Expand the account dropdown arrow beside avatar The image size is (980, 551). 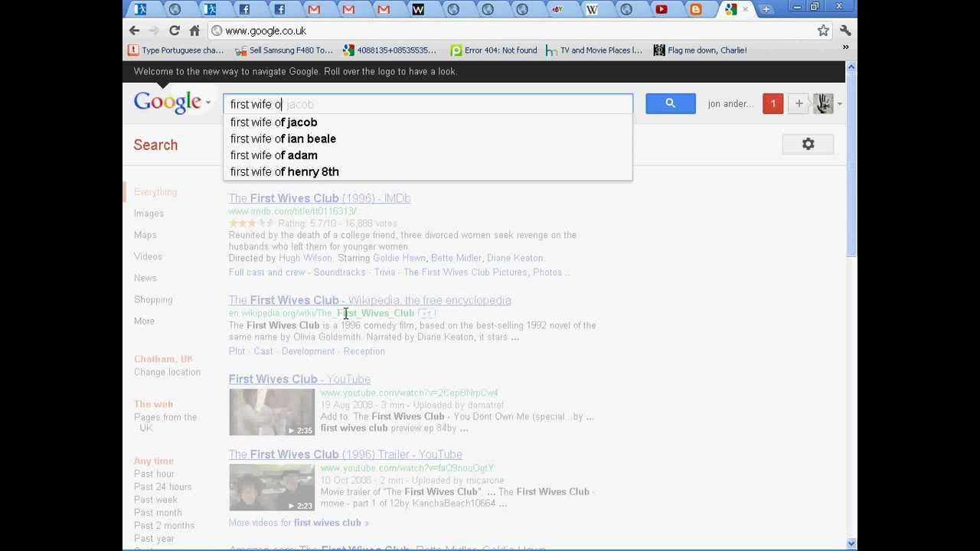pyautogui.click(x=840, y=103)
